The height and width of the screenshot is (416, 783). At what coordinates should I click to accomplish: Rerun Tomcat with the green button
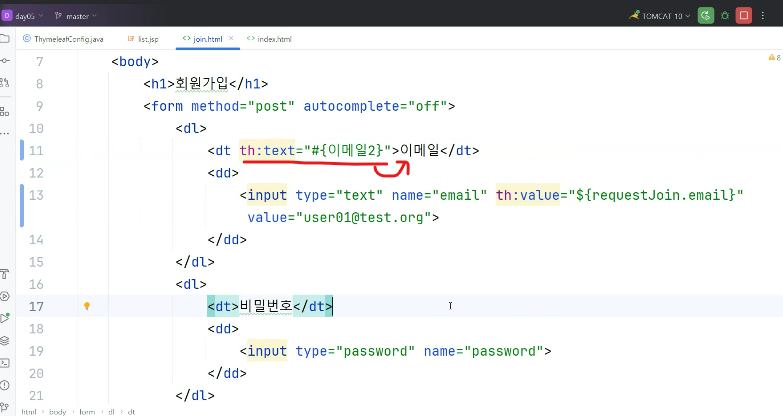706,15
